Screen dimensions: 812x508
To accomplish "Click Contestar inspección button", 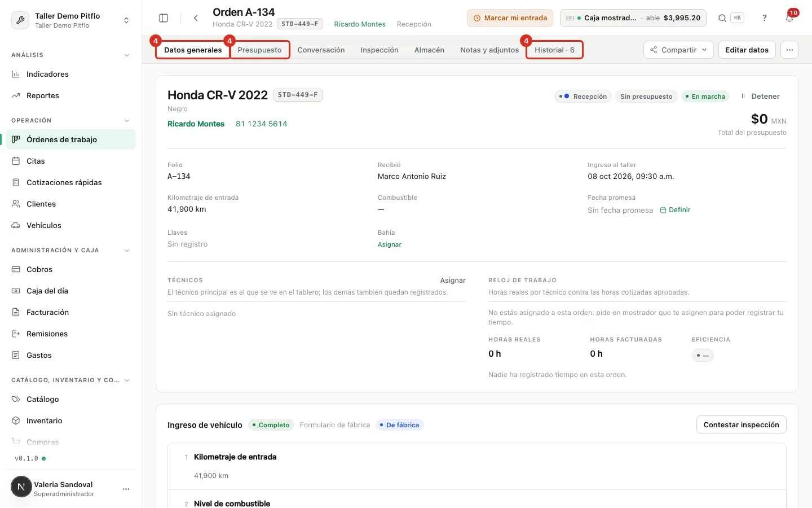I will [x=741, y=424].
